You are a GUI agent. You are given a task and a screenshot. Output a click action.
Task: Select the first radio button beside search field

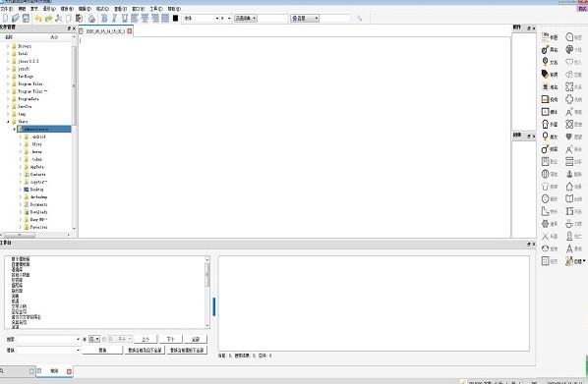(85, 339)
